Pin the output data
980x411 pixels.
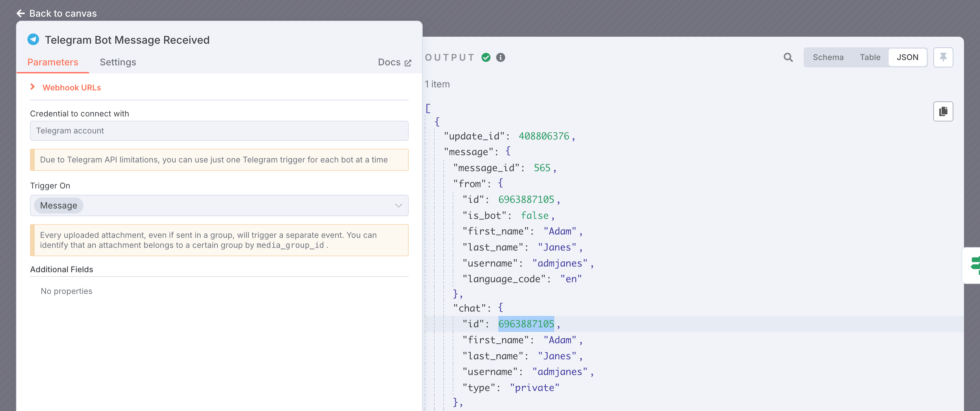[943, 57]
